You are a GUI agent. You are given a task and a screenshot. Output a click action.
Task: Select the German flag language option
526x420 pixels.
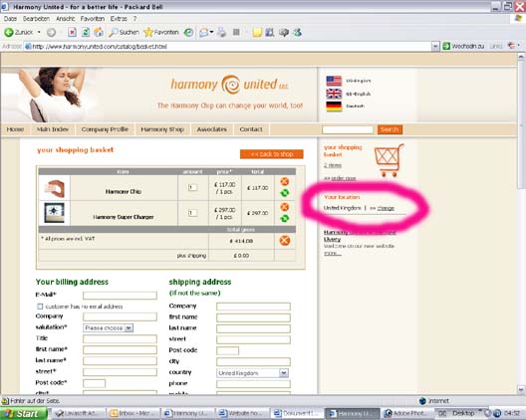[x=334, y=106]
